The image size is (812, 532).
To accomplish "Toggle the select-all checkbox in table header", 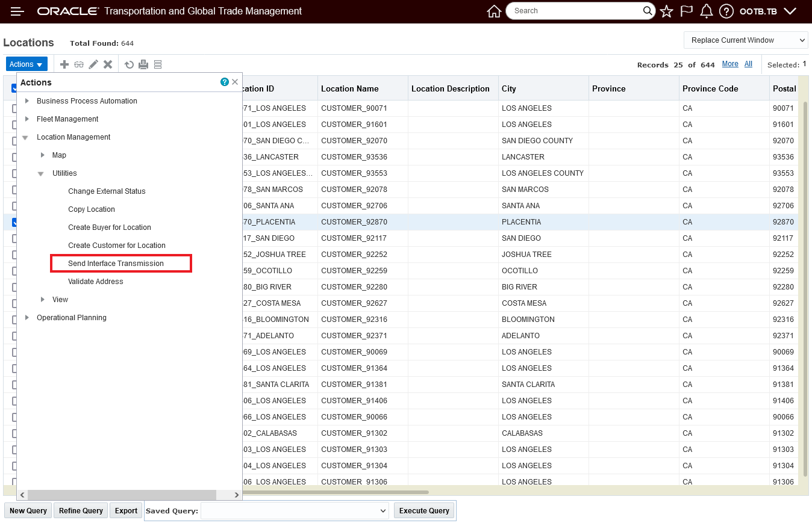I will 14,88.
